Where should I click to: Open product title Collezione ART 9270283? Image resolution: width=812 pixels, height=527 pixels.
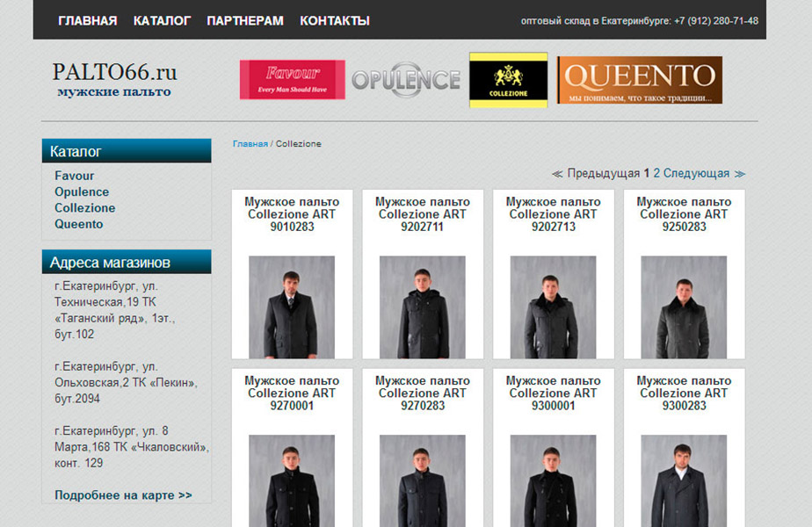(x=423, y=393)
